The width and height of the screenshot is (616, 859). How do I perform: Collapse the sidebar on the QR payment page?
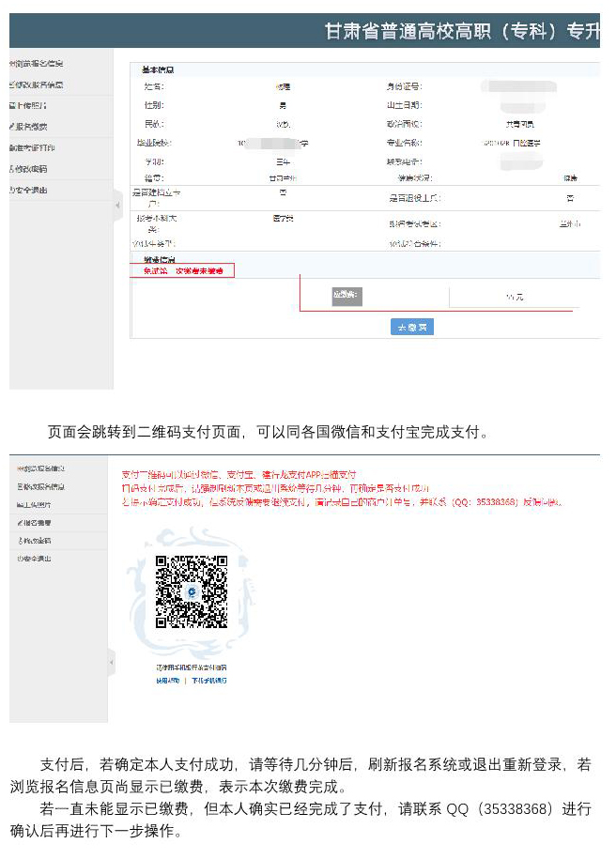tap(112, 663)
